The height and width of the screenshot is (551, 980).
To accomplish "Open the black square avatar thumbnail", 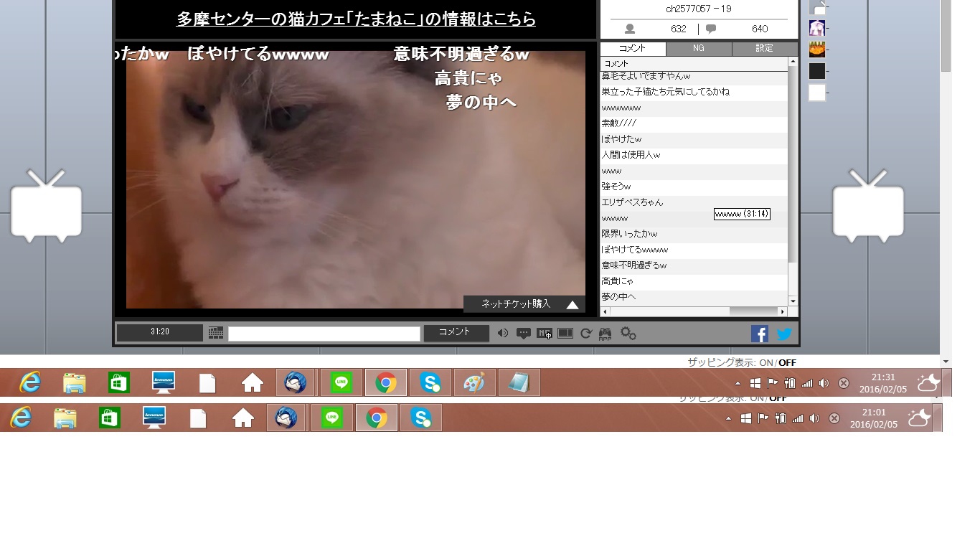I will [x=816, y=71].
